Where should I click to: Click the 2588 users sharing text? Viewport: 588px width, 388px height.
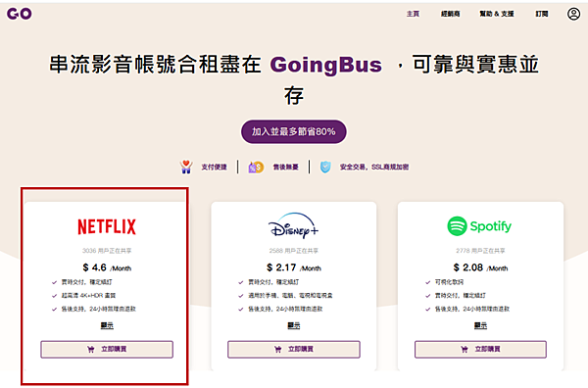[x=294, y=251]
